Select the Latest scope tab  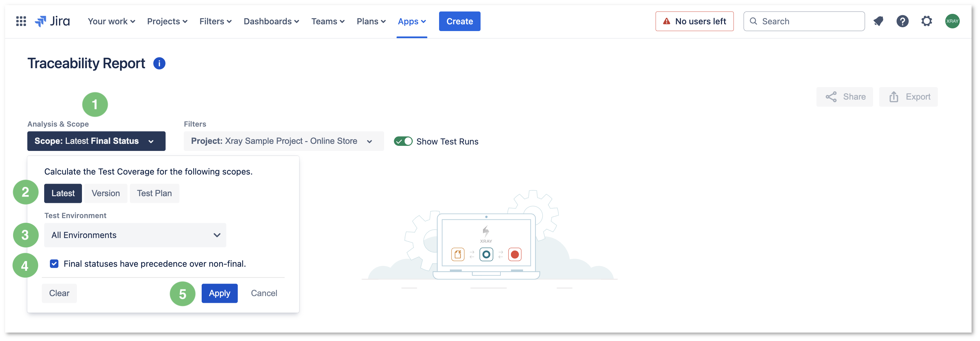point(63,193)
